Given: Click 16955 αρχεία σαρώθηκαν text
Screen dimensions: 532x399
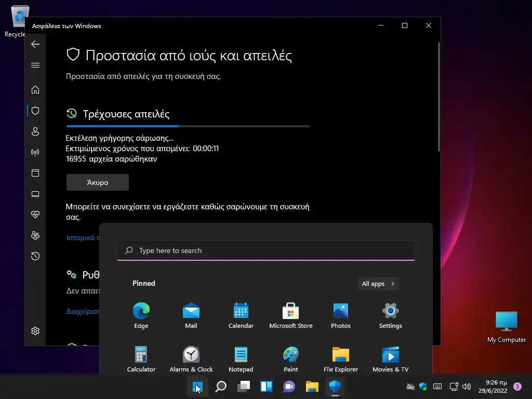Looking at the screenshot, I should pyautogui.click(x=111, y=159).
